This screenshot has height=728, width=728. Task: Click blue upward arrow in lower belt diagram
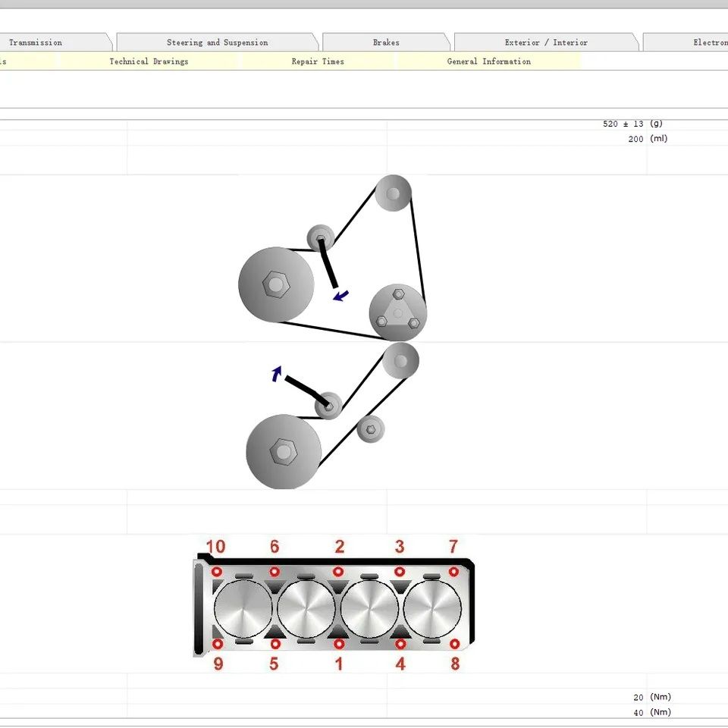tap(277, 374)
